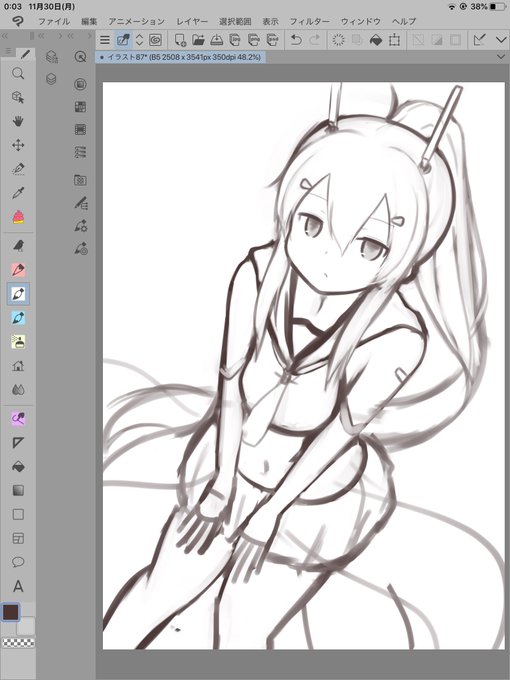This screenshot has width=510, height=680.
Task: Open the ウィンドウ menu
Action: pyautogui.click(x=361, y=21)
